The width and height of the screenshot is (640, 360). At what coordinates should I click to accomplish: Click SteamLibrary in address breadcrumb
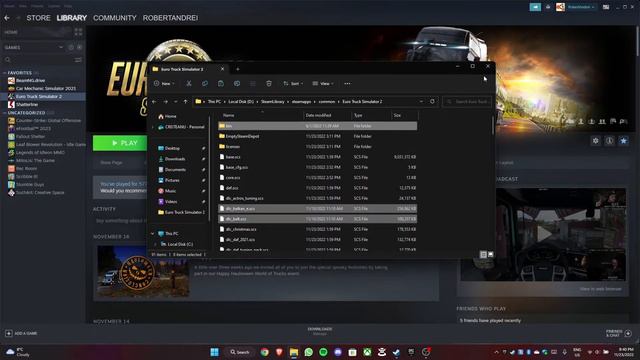click(x=273, y=102)
